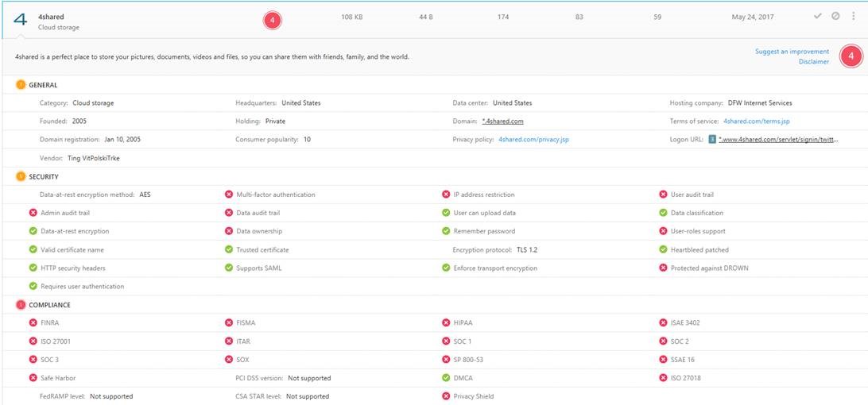Mark 4shared as unsanctioned with ban icon
The width and height of the screenshot is (868, 405).
pyautogui.click(x=835, y=17)
